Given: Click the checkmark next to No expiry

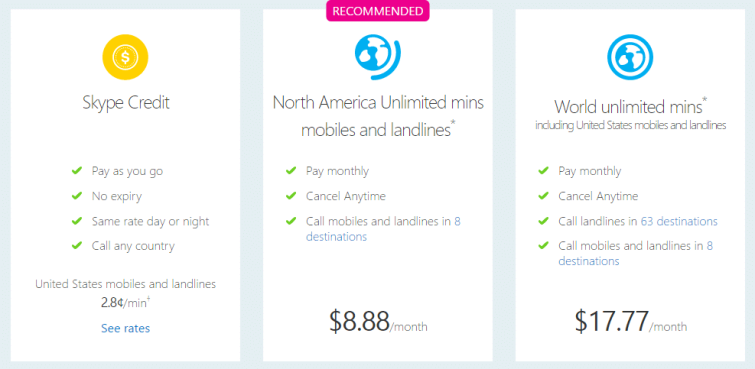Looking at the screenshot, I should [77, 196].
